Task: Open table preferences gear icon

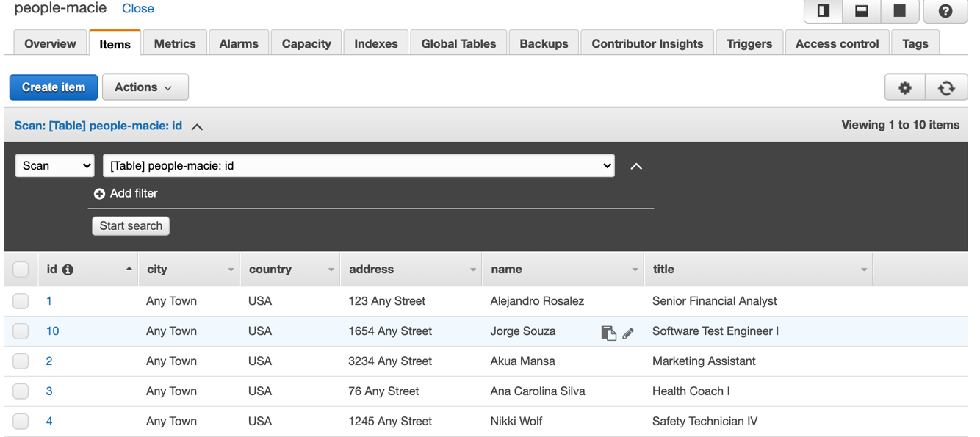Action: pos(904,87)
